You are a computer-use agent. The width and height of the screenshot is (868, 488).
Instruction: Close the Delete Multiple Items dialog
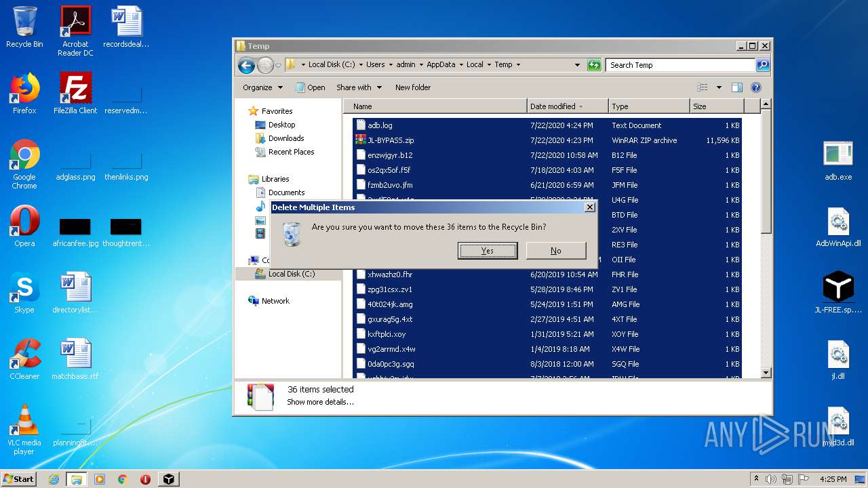(589, 207)
